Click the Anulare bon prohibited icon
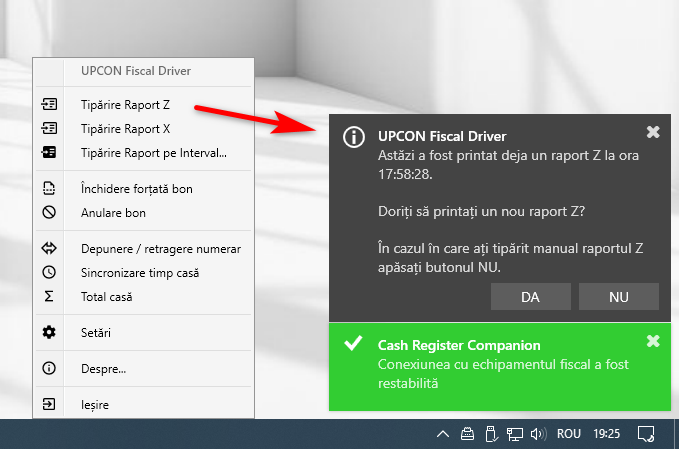The height and width of the screenshot is (449, 679). coord(49,212)
